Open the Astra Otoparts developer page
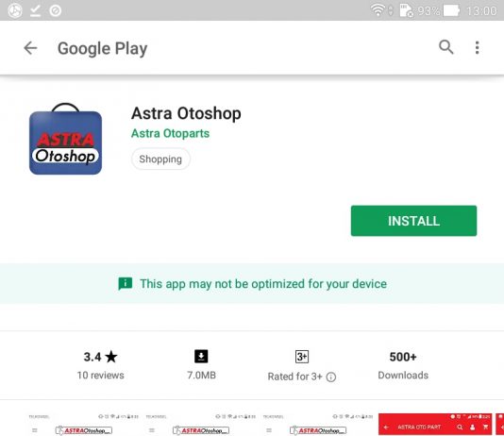Image resolution: width=504 pixels, height=436 pixels. coord(170,133)
